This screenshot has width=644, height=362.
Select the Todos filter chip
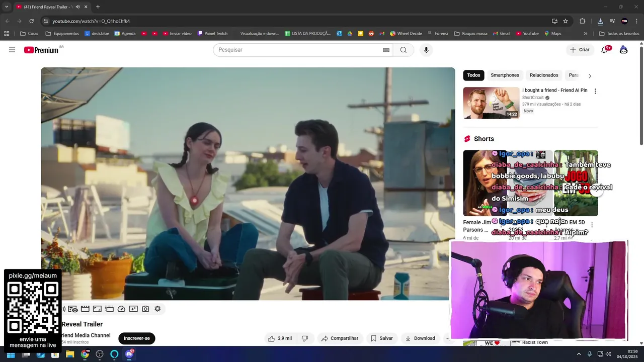point(473,75)
